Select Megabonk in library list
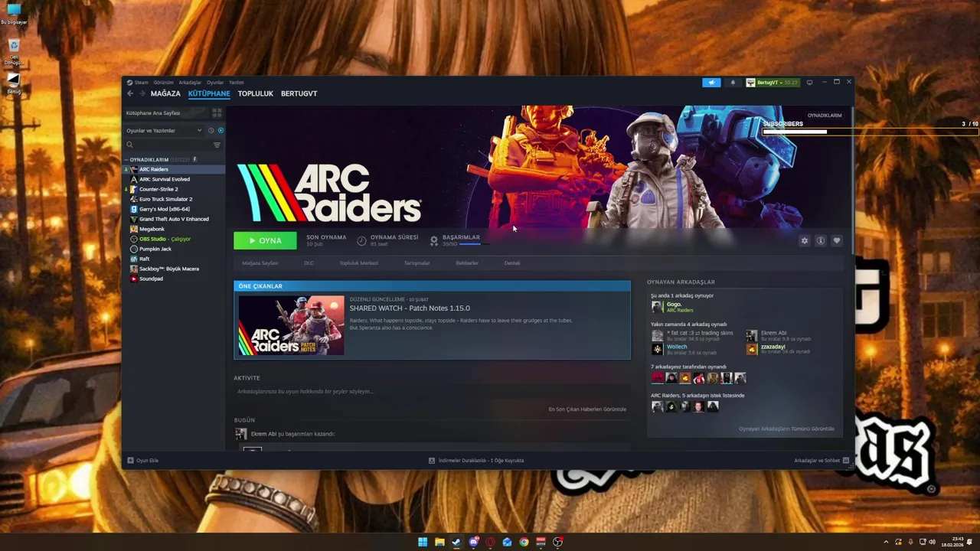Viewport: 980px width, 551px height. click(x=174, y=229)
